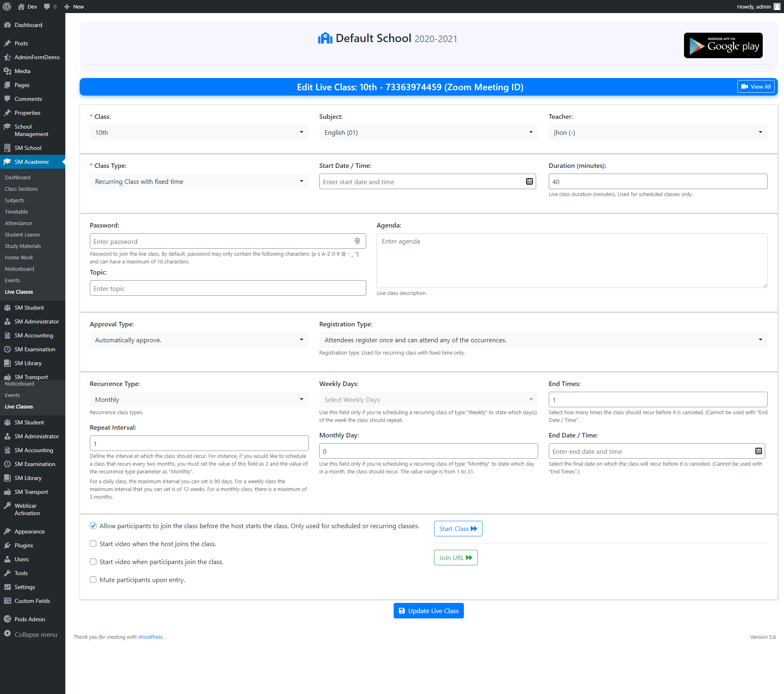The height and width of the screenshot is (694, 784).
Task: Open the Google Play app badge
Action: [723, 45]
